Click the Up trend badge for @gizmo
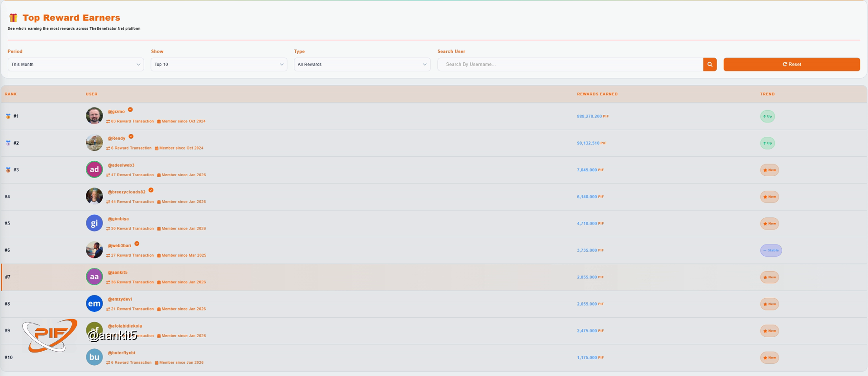868x376 pixels. 767,116
